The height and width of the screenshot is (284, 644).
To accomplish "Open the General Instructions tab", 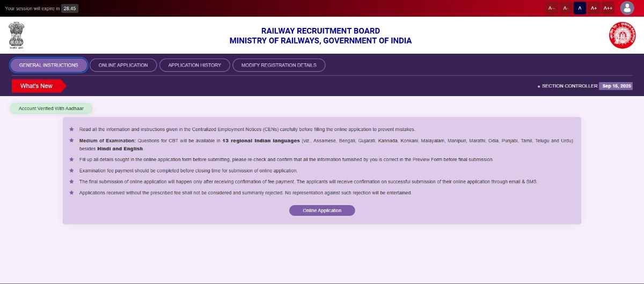I will coord(49,65).
